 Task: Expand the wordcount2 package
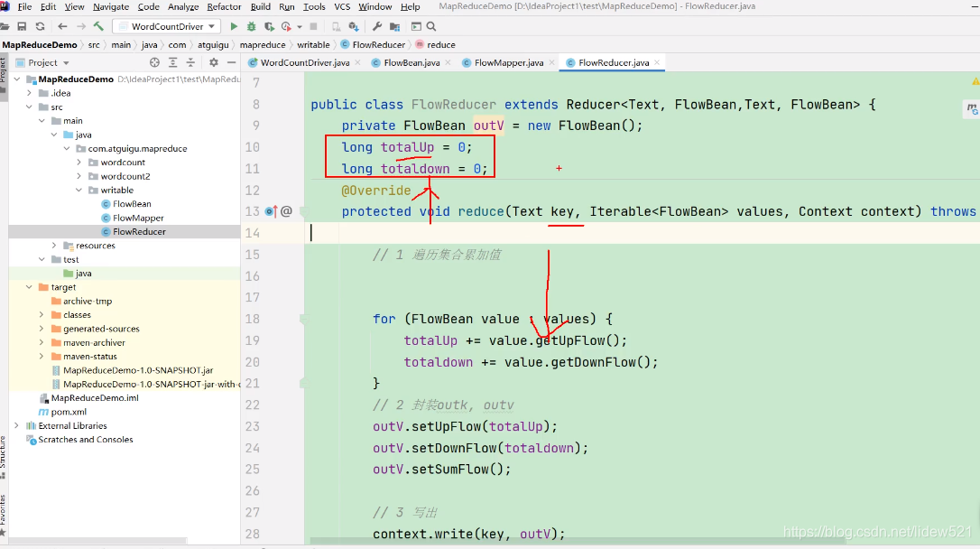pos(79,176)
